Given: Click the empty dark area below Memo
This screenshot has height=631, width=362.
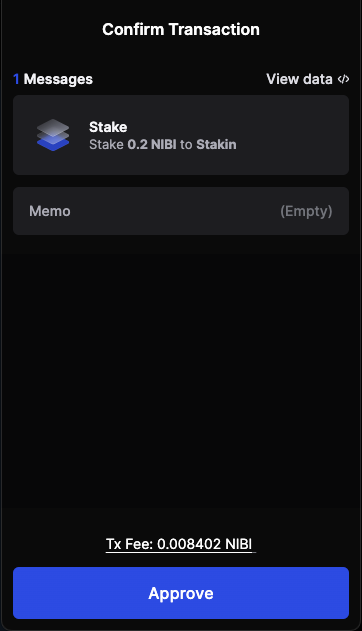Looking at the screenshot, I should tap(181, 370).
